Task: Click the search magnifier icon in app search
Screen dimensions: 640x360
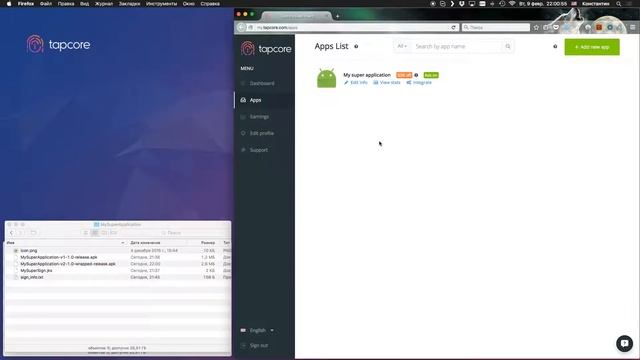Action: (x=508, y=47)
